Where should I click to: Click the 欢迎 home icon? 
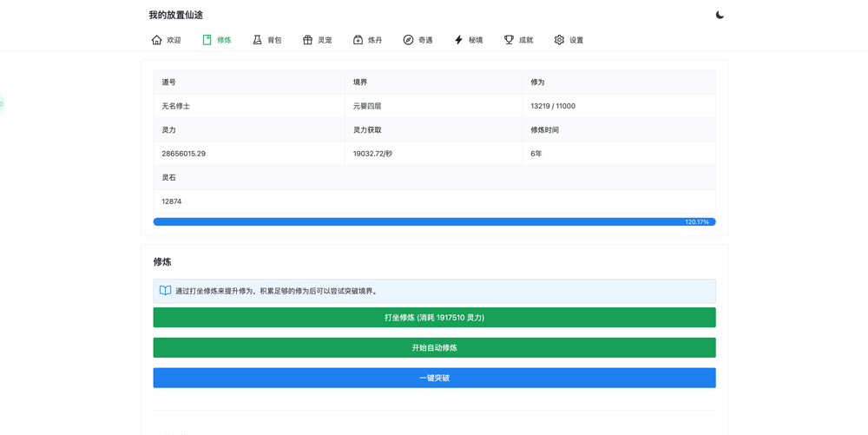[156, 40]
